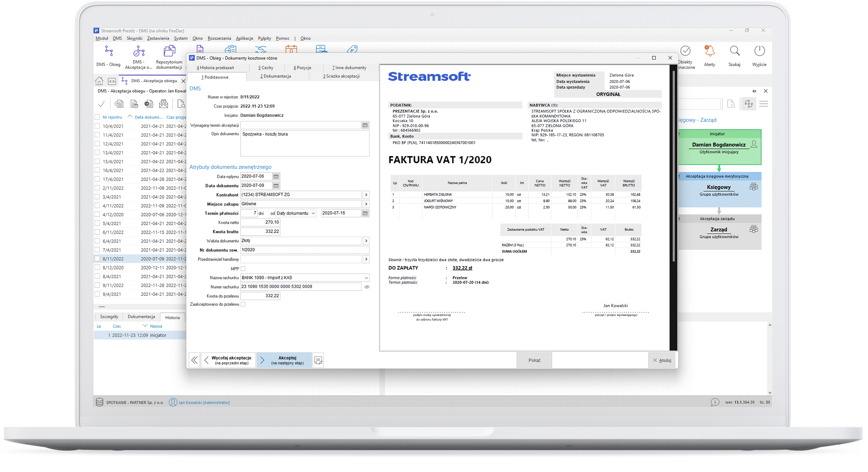The height and width of the screenshot is (472, 868).
Task: Click the Damian Bogdanowicz user icon
Action: pyautogui.click(x=754, y=144)
